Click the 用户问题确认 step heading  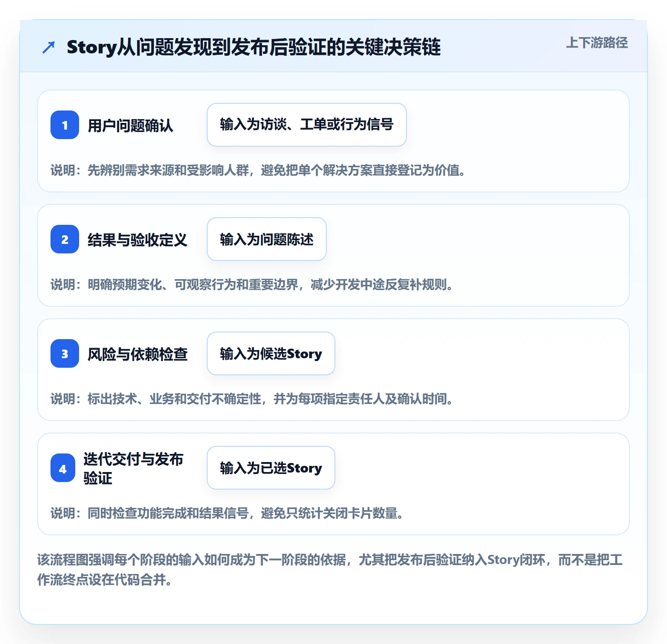[x=131, y=125]
